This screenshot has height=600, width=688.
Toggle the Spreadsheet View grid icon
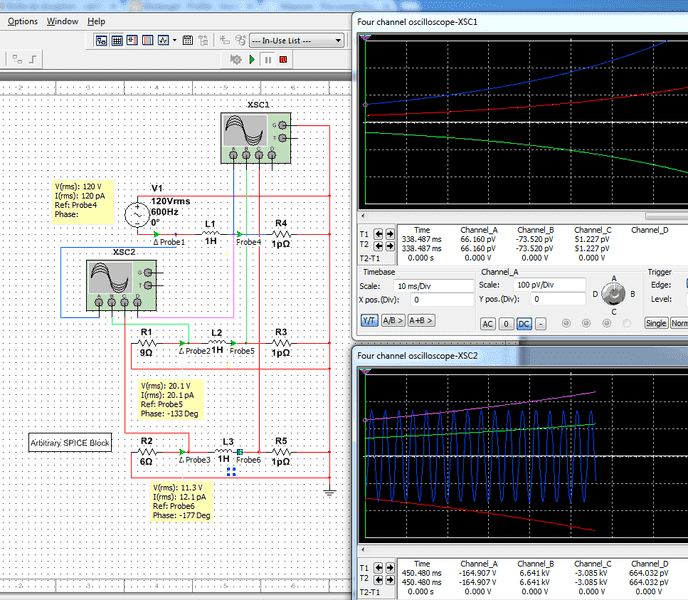pyautogui.click(x=117, y=41)
